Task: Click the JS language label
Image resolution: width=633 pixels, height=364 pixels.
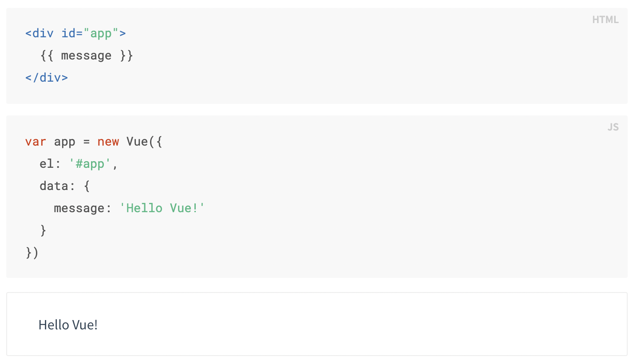Action: coord(613,127)
